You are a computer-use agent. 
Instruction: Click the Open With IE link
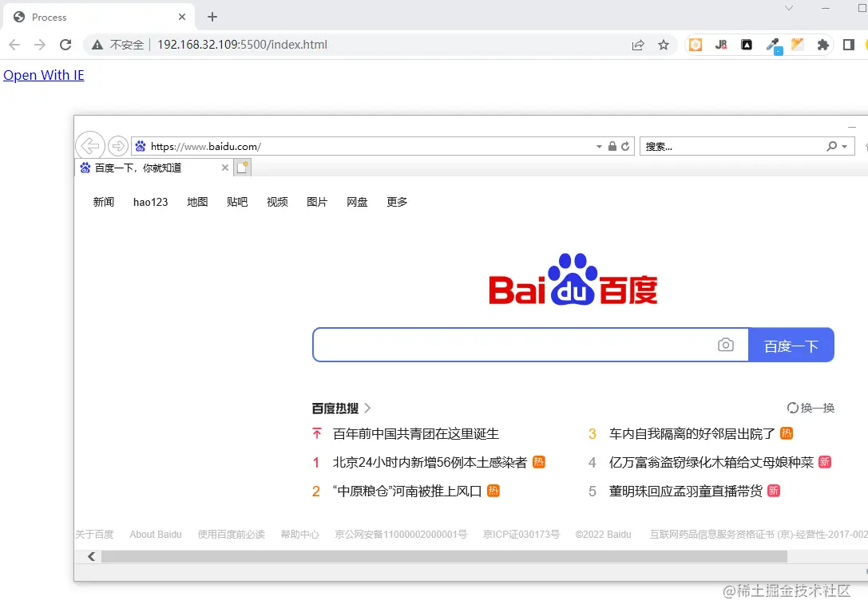(x=44, y=75)
